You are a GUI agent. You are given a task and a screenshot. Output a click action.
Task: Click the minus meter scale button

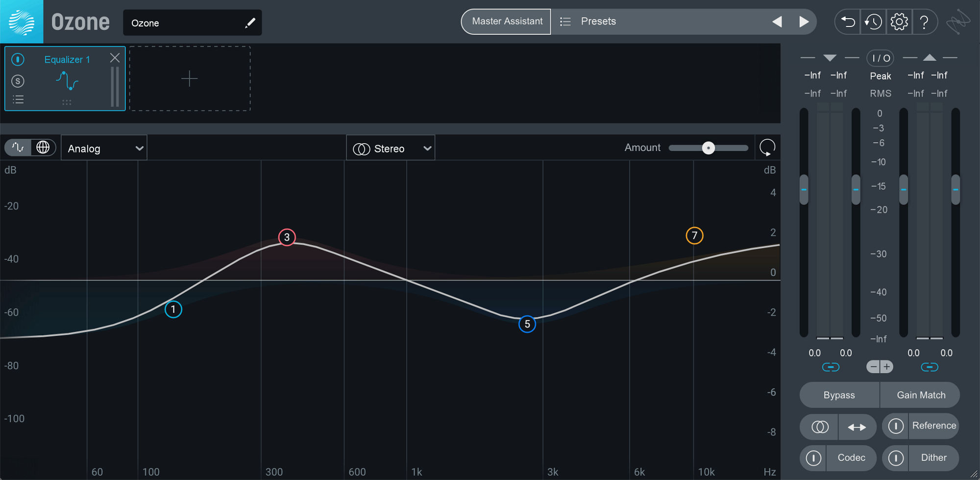pyautogui.click(x=873, y=367)
